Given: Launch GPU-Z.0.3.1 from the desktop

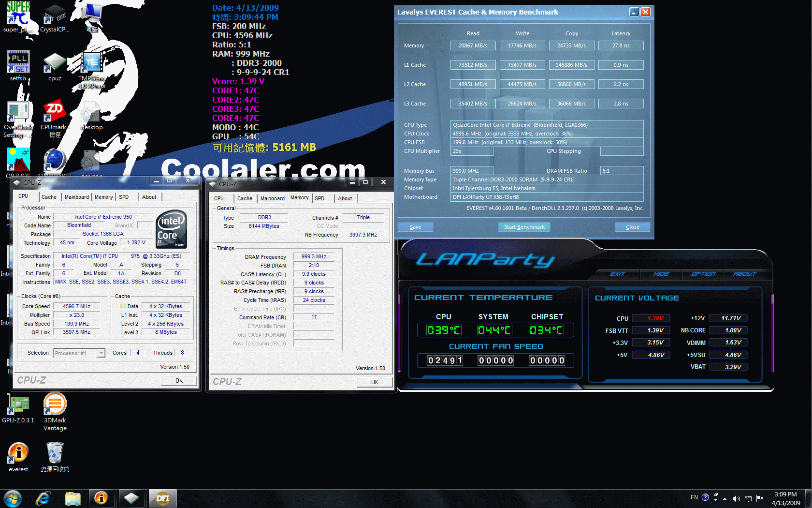Looking at the screenshot, I should tap(18, 409).
